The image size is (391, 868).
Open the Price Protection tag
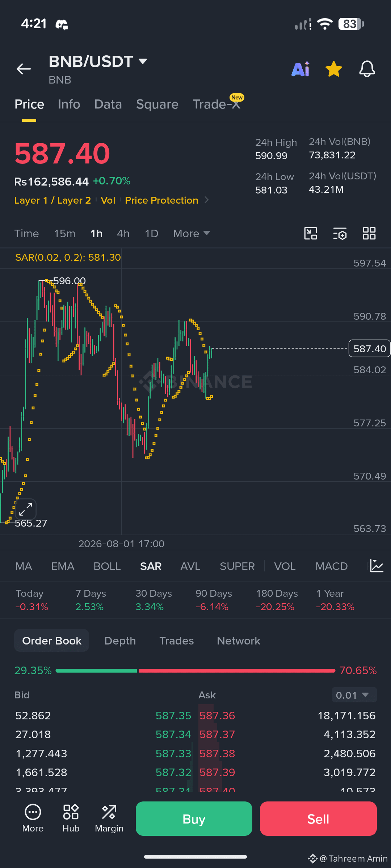point(161,200)
